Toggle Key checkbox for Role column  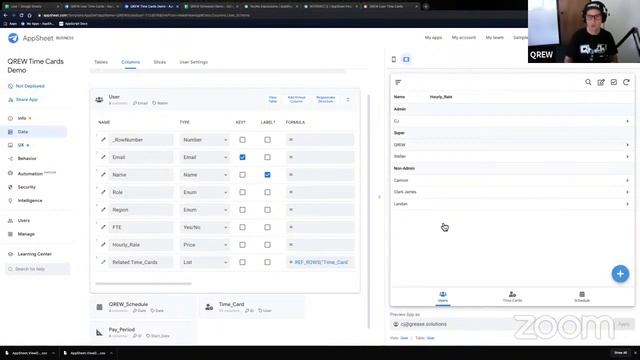click(x=242, y=192)
